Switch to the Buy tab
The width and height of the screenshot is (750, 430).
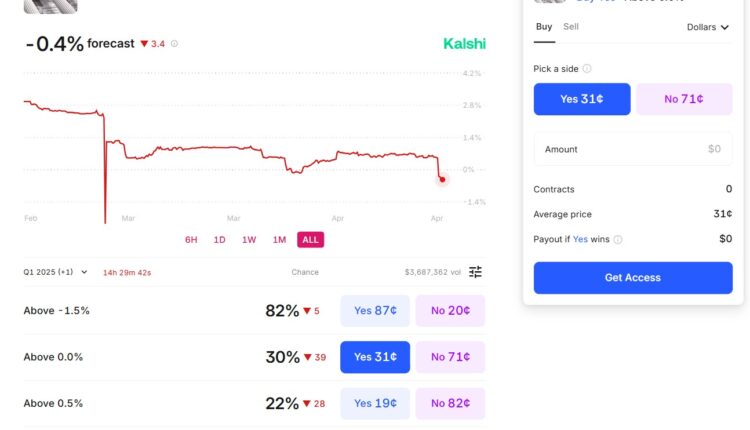click(x=544, y=27)
